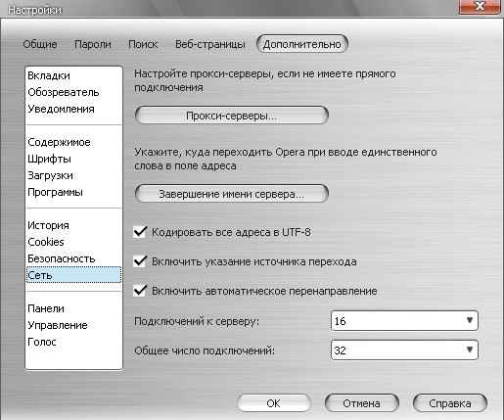Open Общее число подключений dropdown arrow
This screenshot has height=420, width=504.
pyautogui.click(x=470, y=350)
